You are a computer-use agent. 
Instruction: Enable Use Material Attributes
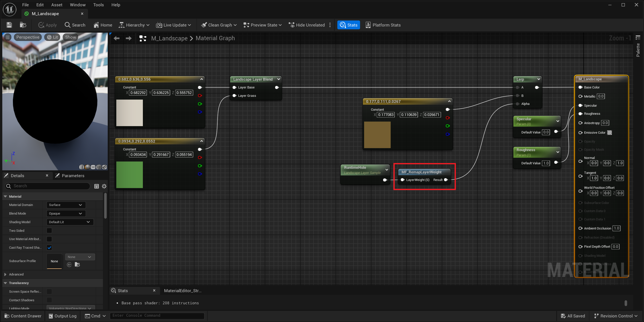coord(49,239)
